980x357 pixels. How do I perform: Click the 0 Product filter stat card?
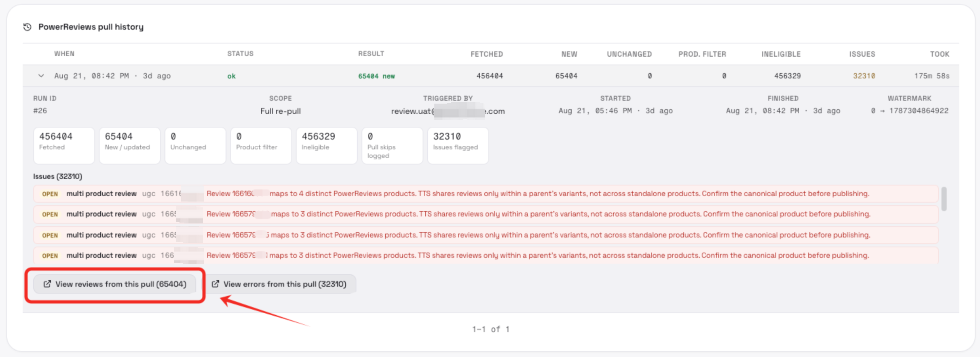[261, 146]
